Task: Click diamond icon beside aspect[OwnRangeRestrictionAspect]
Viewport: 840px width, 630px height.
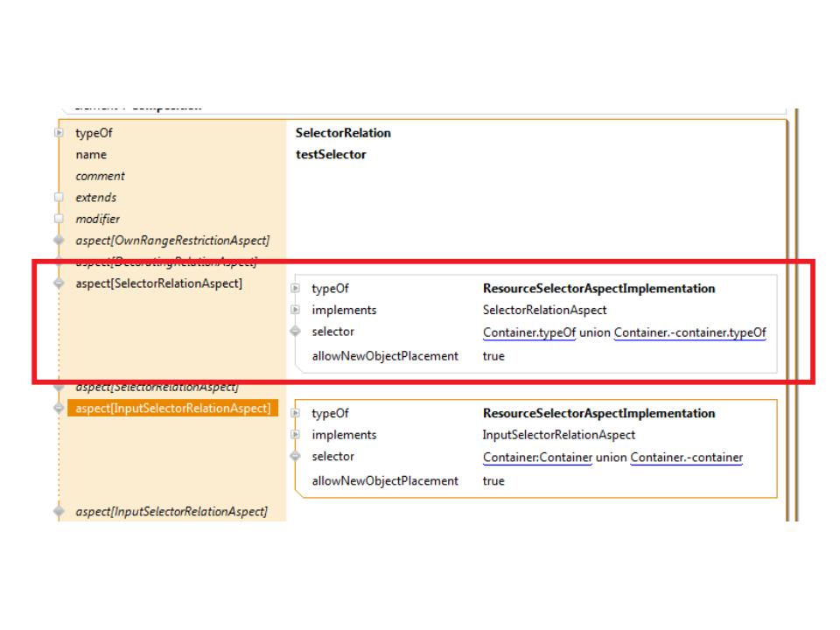Action: pos(59,240)
